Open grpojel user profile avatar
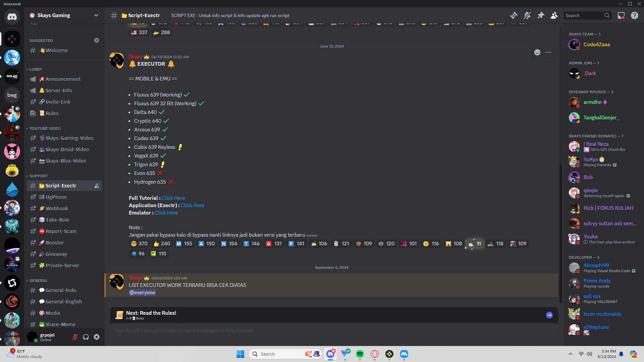 point(32,337)
